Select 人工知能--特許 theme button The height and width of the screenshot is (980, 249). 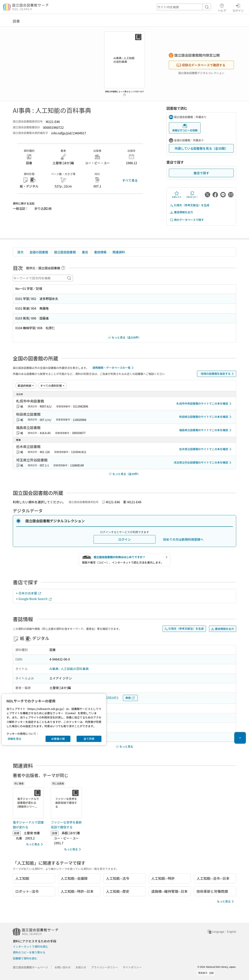(x=170, y=878)
